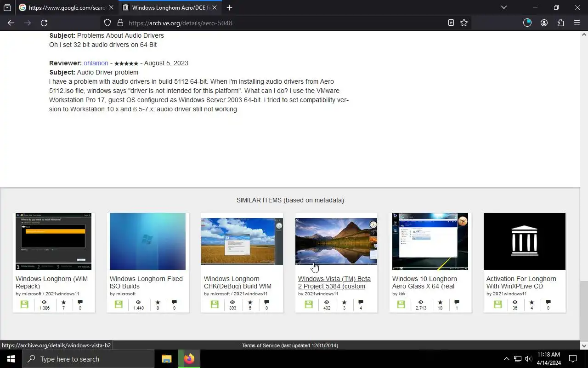
Task: Close the Windows Longhorn Aero tab
Action: (214, 7)
